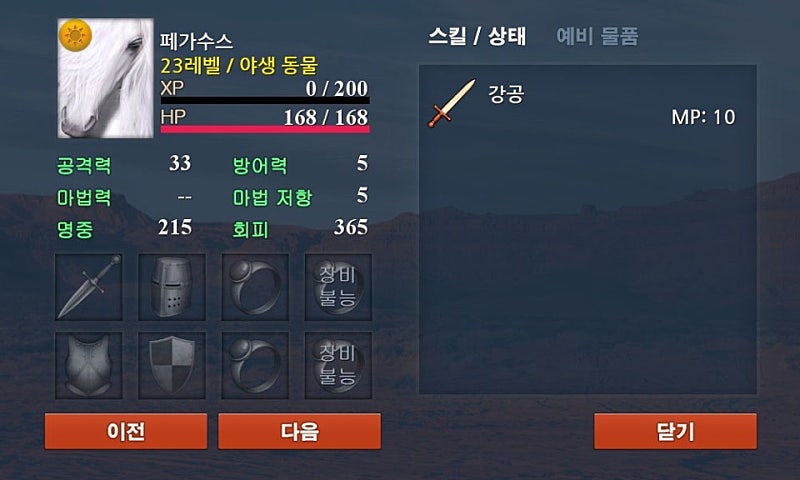Click the sun badge on portrait
Screen dimensions: 800x480
click(x=75, y=35)
